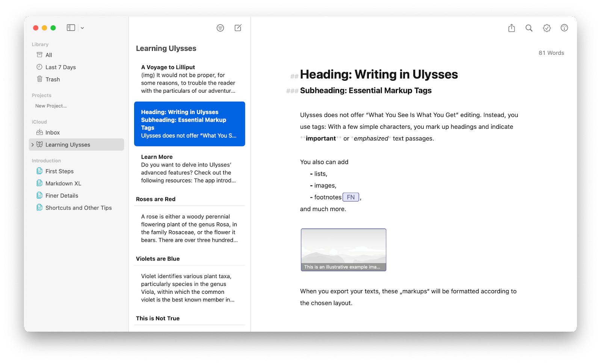Open the sidebar view options chevron
The height and width of the screenshot is (364, 601).
coord(82,27)
